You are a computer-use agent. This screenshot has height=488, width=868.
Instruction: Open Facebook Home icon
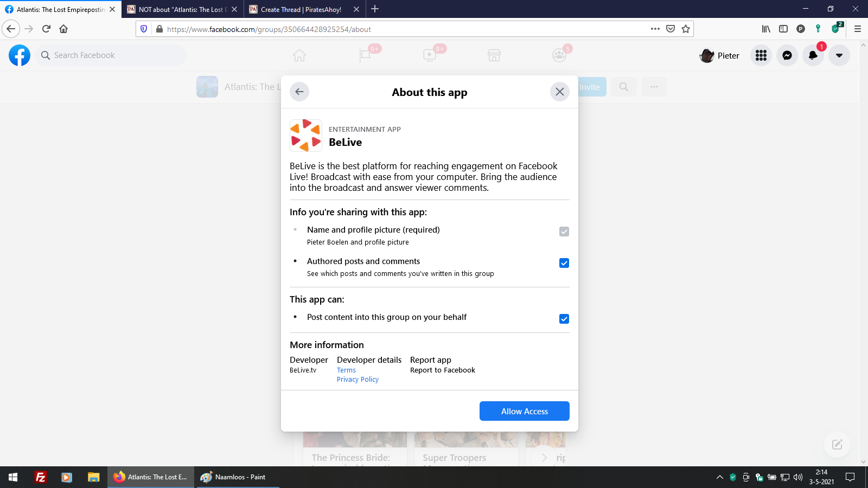tap(299, 55)
